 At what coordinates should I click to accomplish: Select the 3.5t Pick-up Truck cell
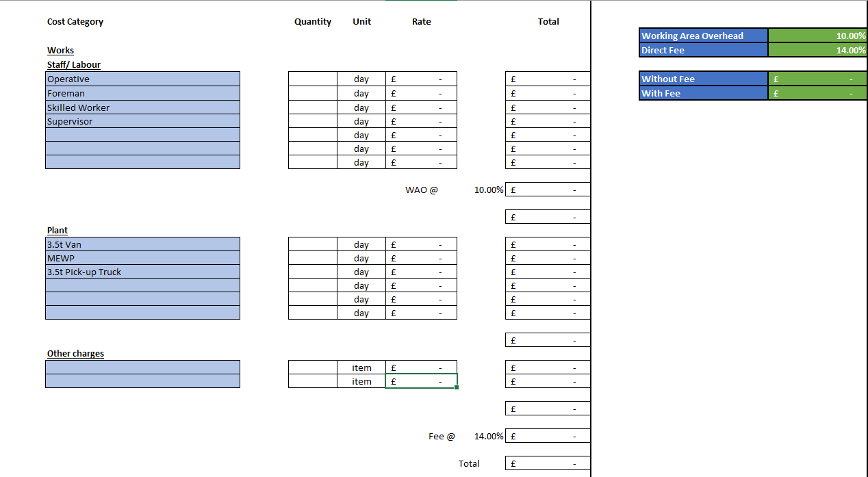(142, 272)
